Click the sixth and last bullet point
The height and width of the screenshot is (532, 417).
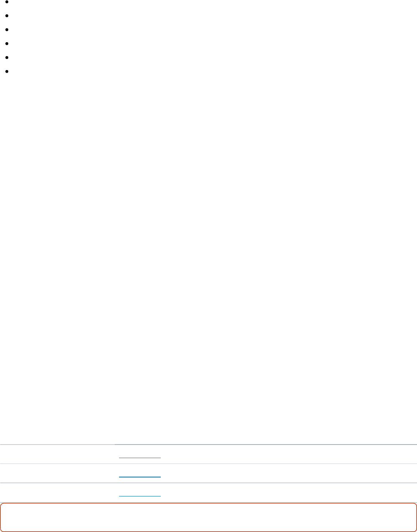pyautogui.click(x=7, y=72)
